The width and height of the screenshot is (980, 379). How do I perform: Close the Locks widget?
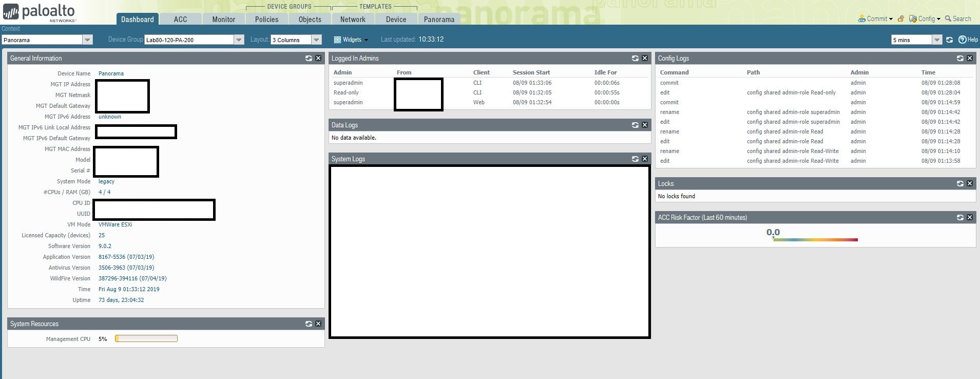point(970,184)
